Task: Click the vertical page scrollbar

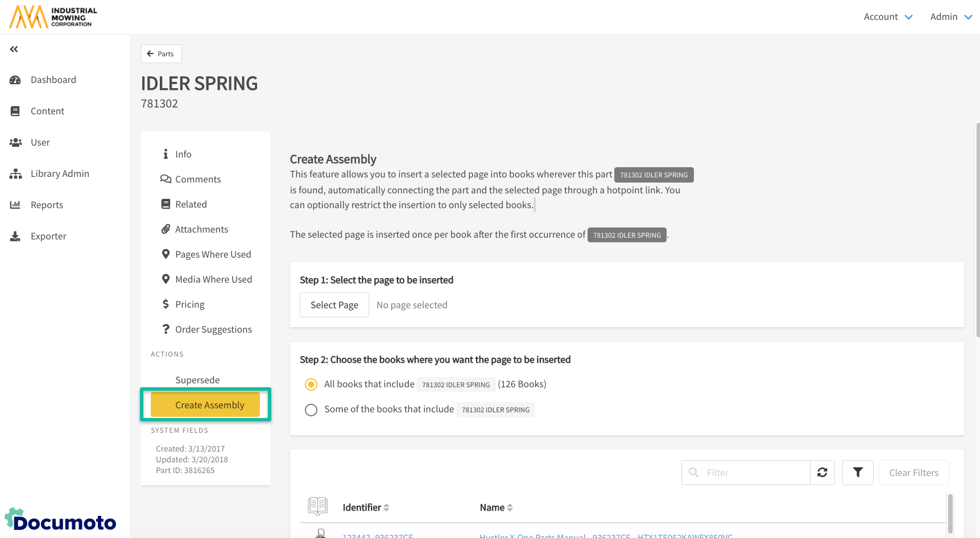Action: click(977, 227)
